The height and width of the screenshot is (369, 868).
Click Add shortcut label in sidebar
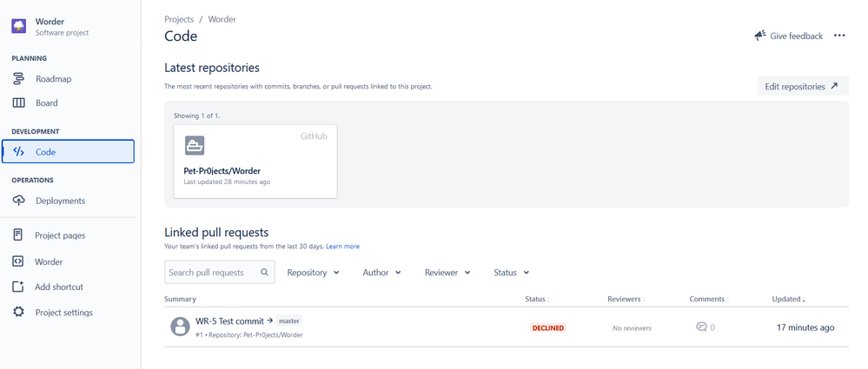coord(59,287)
